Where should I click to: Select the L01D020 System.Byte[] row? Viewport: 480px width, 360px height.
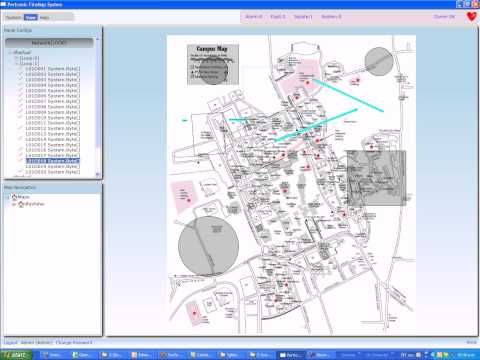tap(53, 172)
